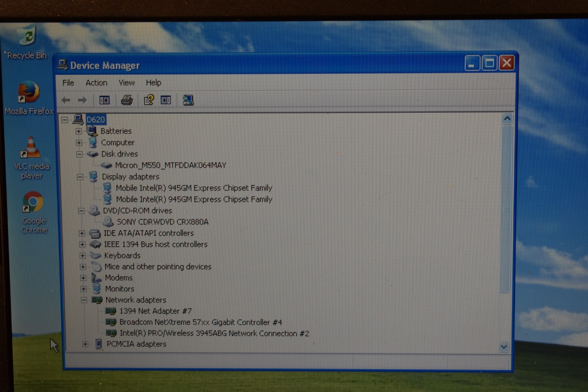Expand IEEE 1394 Bus host controllers

[x=82, y=244]
